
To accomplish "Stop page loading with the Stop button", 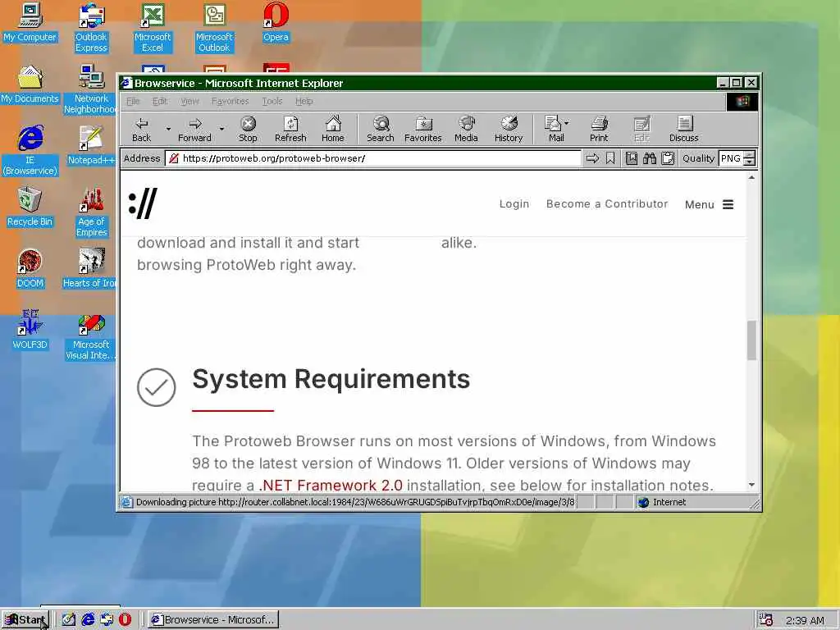I will [248, 130].
